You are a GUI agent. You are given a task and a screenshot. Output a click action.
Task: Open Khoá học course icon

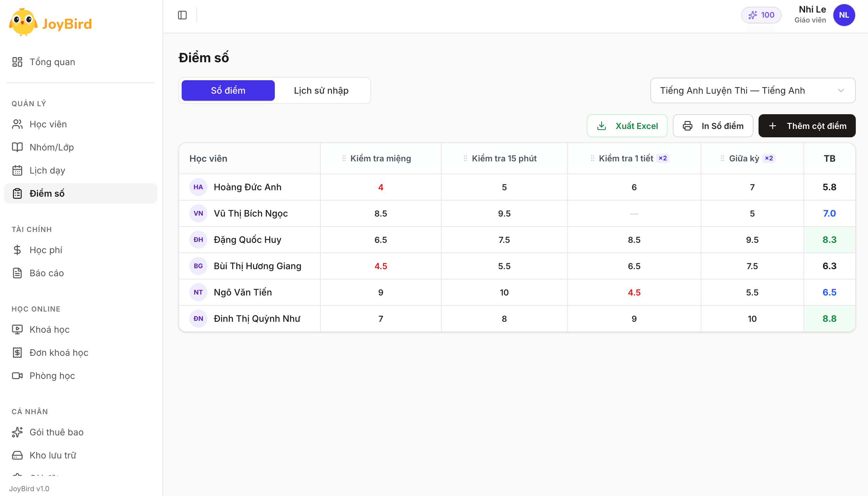pos(17,329)
